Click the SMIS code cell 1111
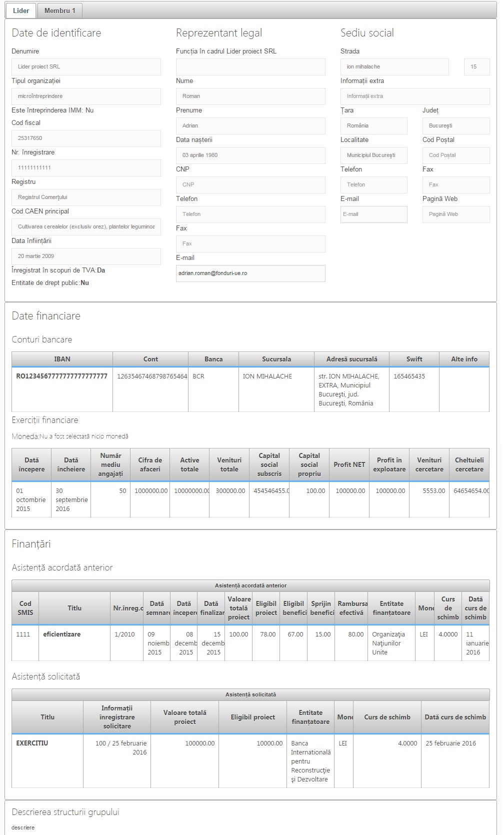504x835 pixels. [25, 643]
